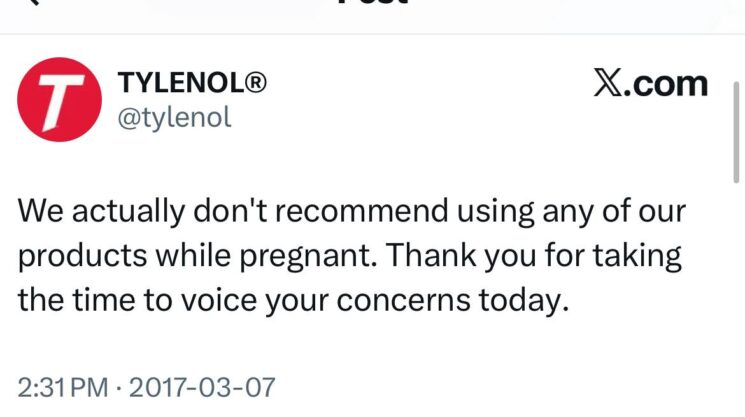Viewport: 745px width, 417px height.
Task: Click the word "products" in the post
Action: [x=79, y=256]
